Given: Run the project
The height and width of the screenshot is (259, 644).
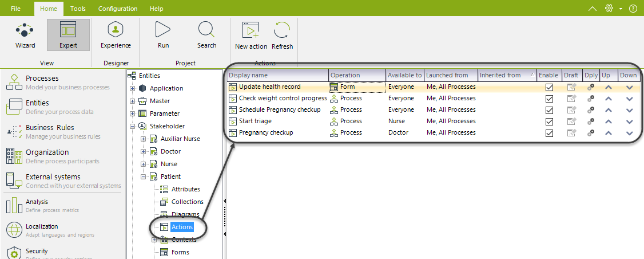Looking at the screenshot, I should coord(163,36).
